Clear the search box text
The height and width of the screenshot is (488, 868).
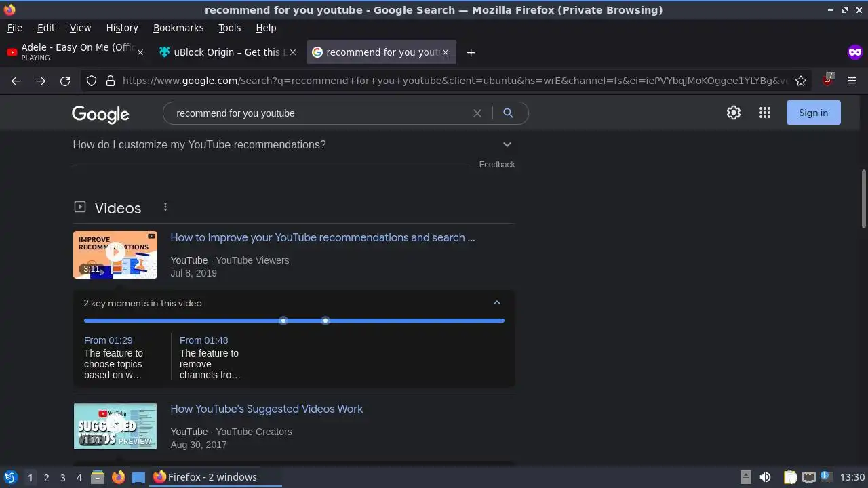click(477, 113)
